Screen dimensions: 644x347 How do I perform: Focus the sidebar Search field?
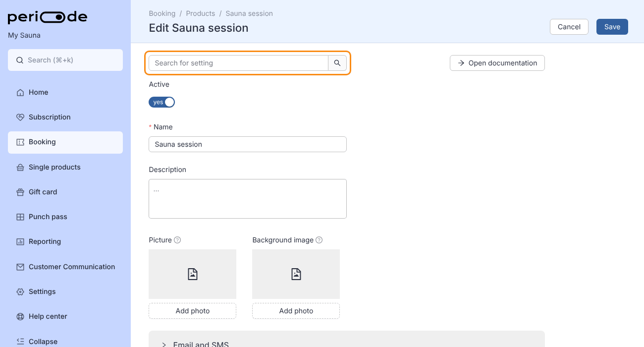click(x=65, y=60)
